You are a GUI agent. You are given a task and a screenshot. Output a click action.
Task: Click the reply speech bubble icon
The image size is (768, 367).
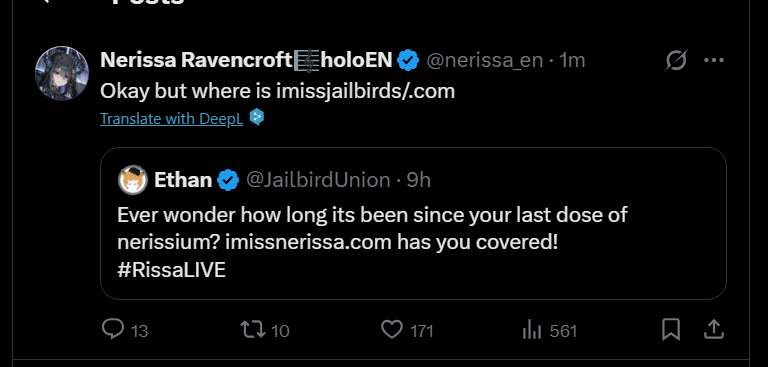click(113, 329)
